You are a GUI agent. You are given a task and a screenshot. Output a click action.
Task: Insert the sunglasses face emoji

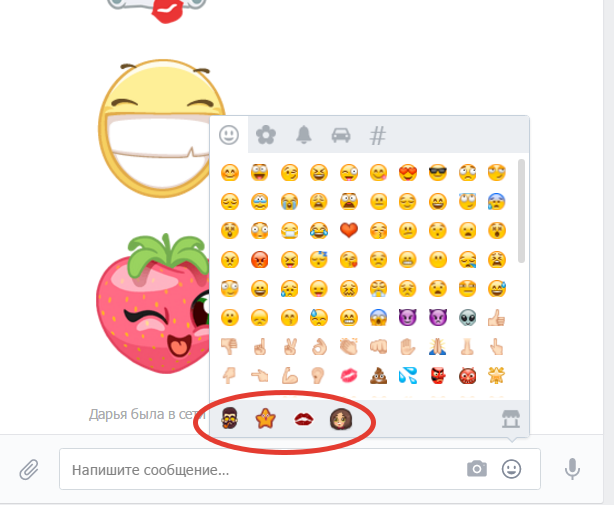click(x=437, y=173)
